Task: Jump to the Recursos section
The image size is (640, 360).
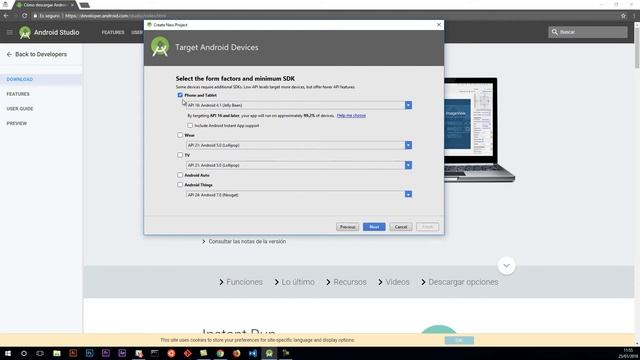Action: click(346, 282)
